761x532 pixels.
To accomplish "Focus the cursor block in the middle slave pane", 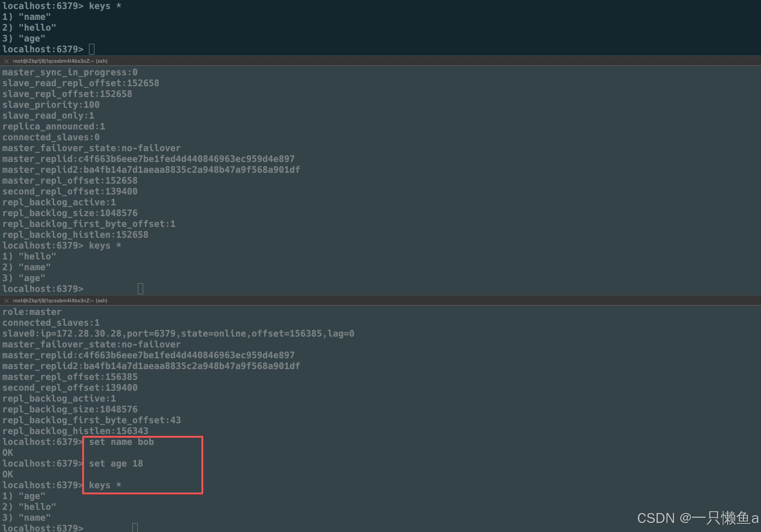I will click(x=140, y=289).
